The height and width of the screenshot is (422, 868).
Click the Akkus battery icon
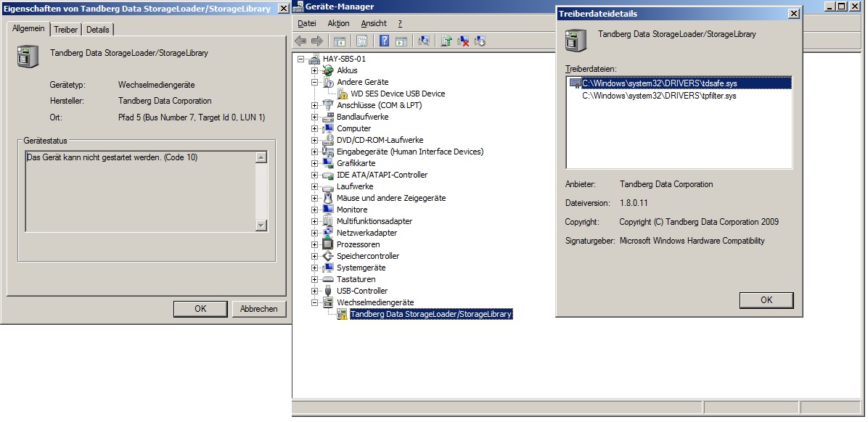point(328,70)
